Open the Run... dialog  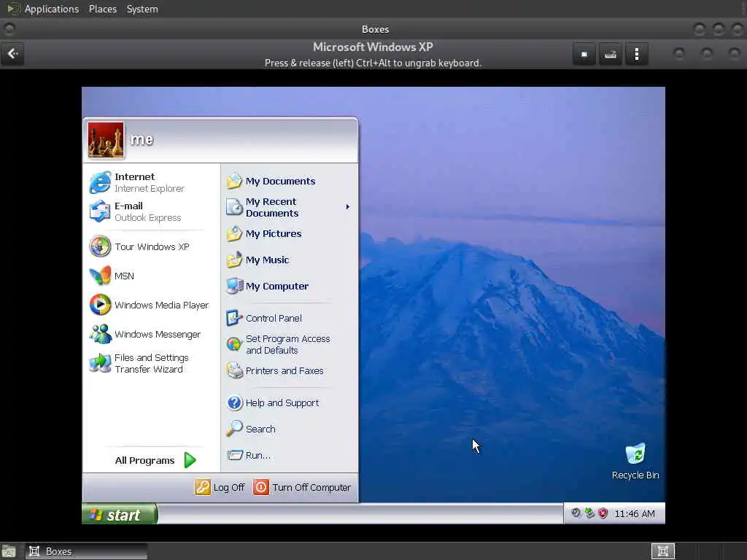tap(290, 455)
